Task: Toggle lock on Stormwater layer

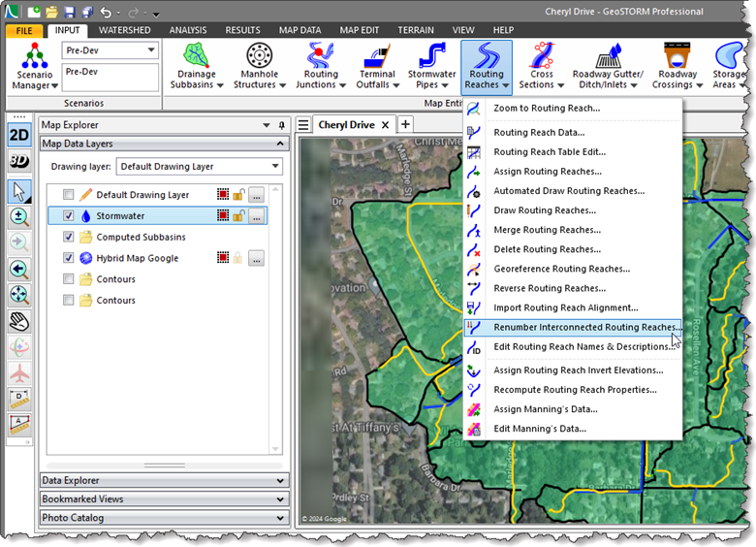Action: (x=238, y=215)
